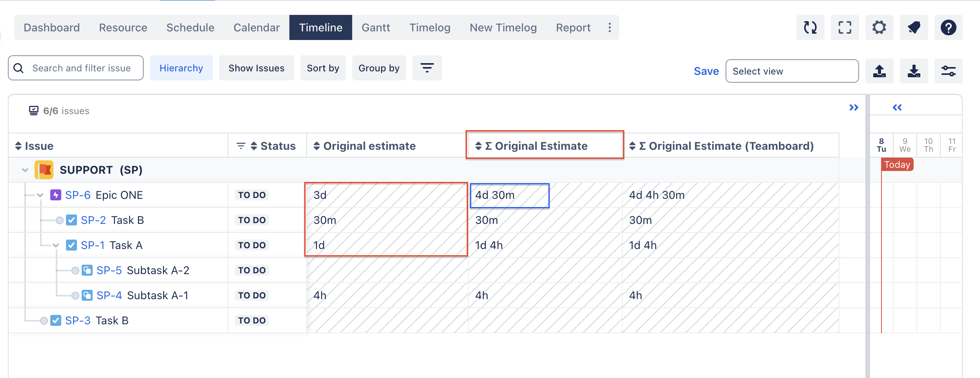The image size is (980, 378).
Task: Click the refresh sync icon
Action: click(810, 28)
